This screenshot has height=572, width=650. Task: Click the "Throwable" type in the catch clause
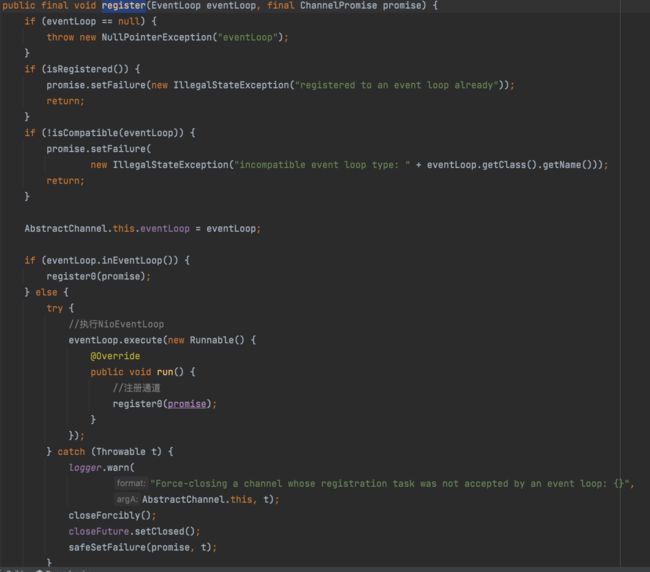coord(121,452)
